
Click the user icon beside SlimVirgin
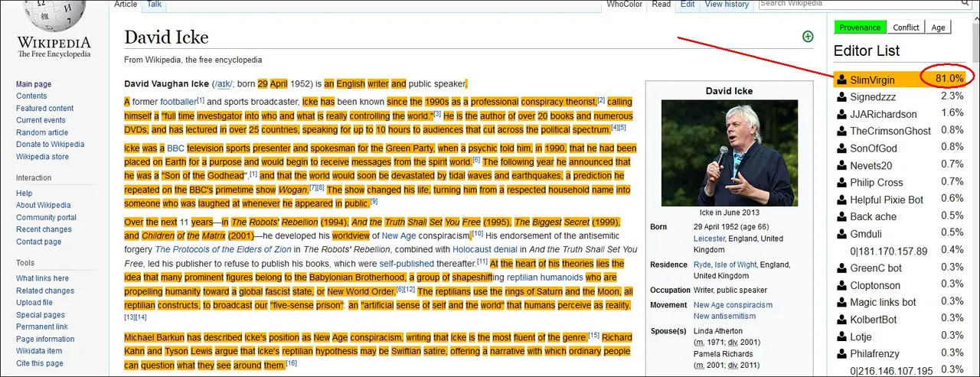click(x=842, y=80)
